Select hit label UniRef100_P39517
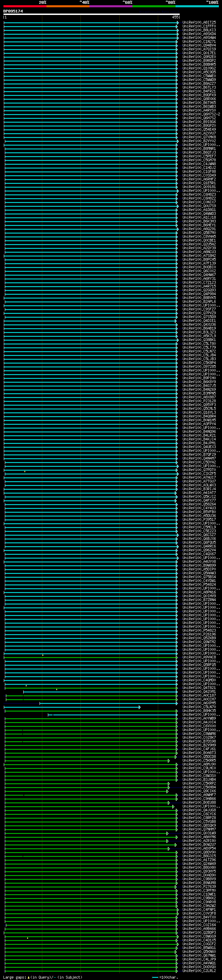 199,520
